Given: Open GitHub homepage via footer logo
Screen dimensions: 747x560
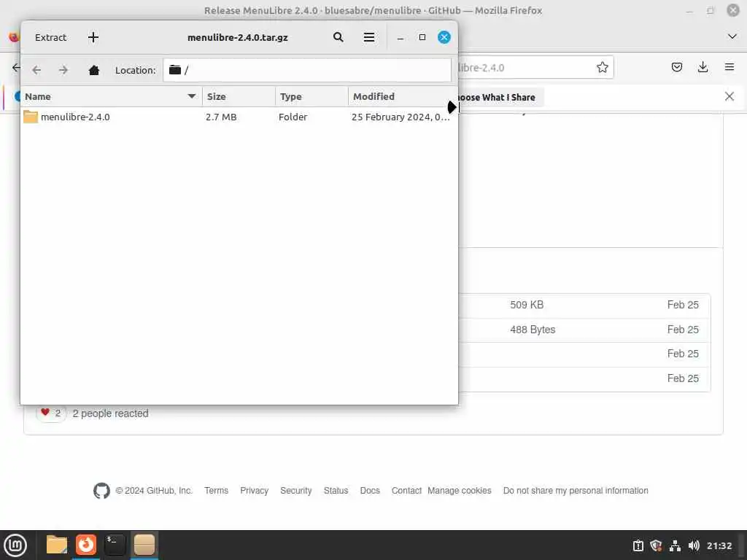Looking at the screenshot, I should 101,491.
